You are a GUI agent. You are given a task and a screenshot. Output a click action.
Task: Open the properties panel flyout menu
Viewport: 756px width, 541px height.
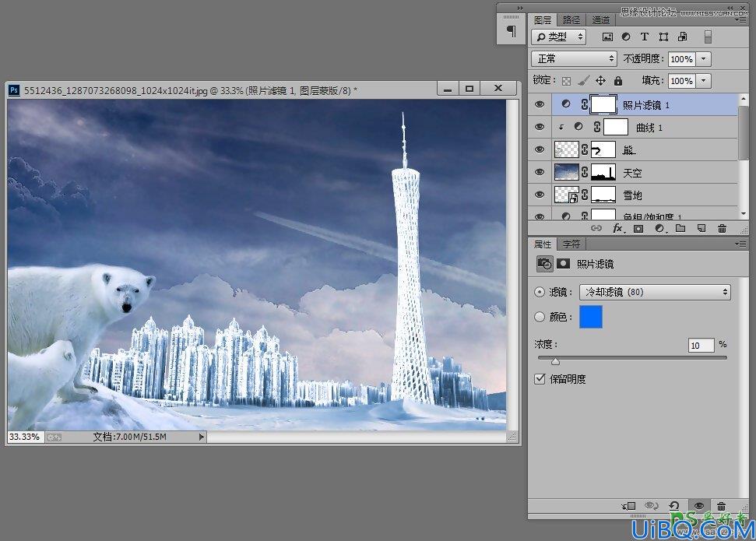(x=740, y=244)
